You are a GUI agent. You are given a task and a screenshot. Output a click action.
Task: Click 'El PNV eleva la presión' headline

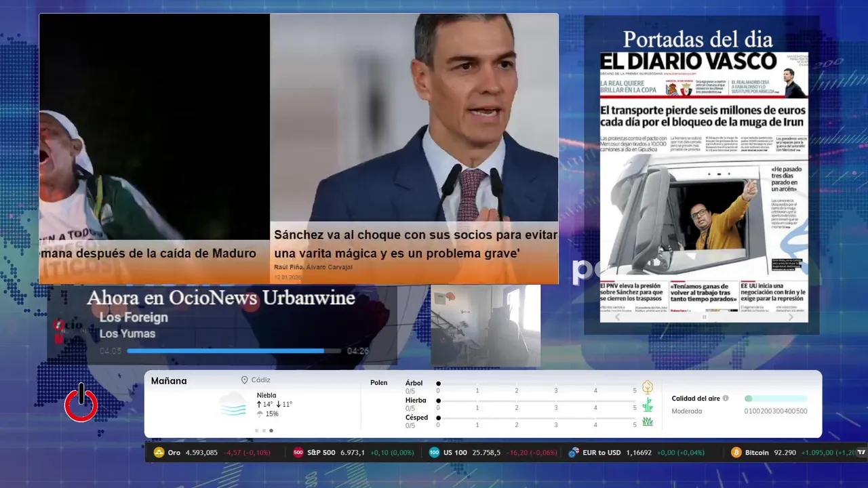point(633,293)
